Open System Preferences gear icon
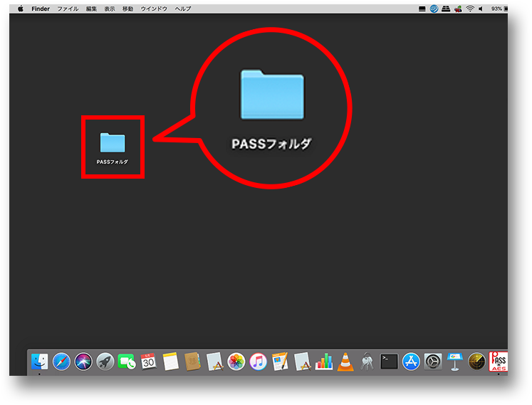 (x=433, y=362)
